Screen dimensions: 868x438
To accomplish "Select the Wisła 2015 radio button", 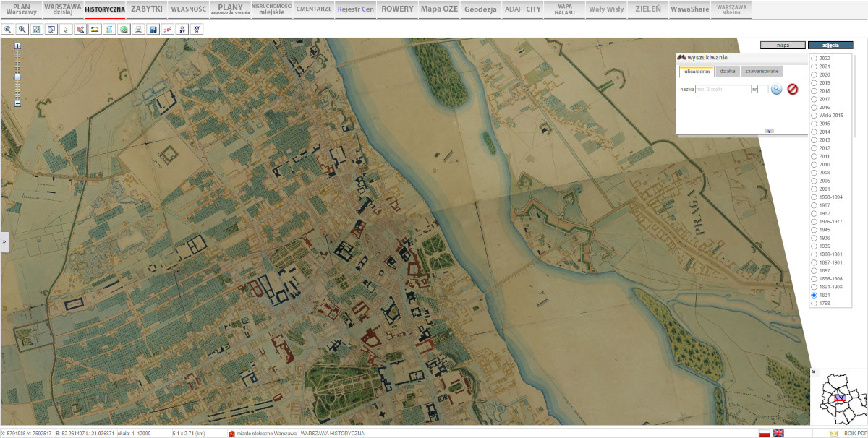I will pyautogui.click(x=814, y=116).
